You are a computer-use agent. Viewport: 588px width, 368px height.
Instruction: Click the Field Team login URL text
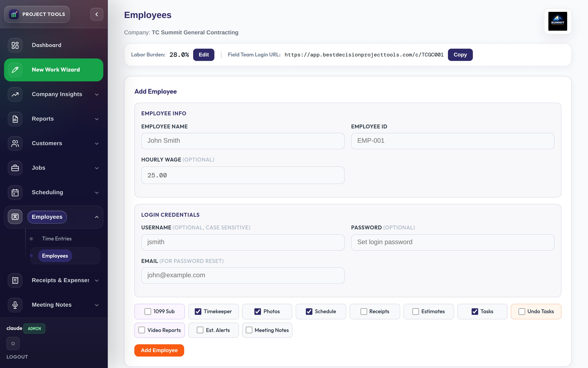(x=364, y=55)
